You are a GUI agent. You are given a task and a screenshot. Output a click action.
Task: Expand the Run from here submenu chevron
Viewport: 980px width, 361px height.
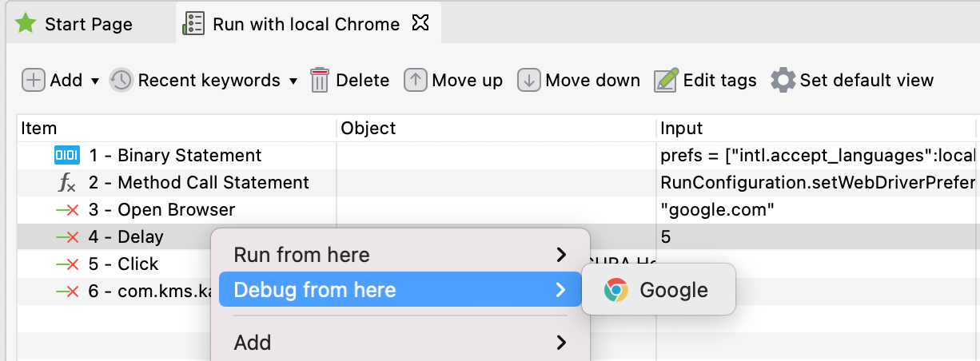(561, 255)
